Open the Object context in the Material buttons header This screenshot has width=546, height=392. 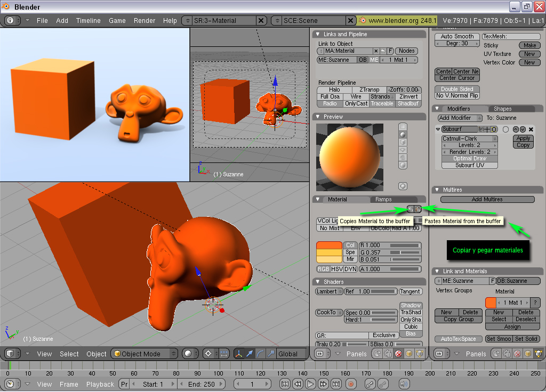click(409, 354)
